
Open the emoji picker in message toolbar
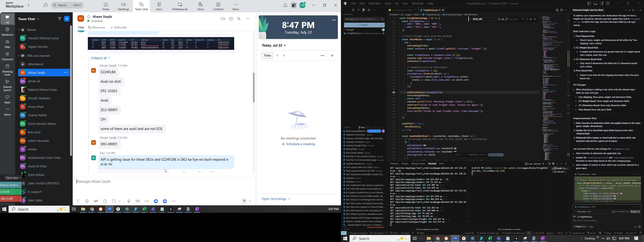click(87, 201)
